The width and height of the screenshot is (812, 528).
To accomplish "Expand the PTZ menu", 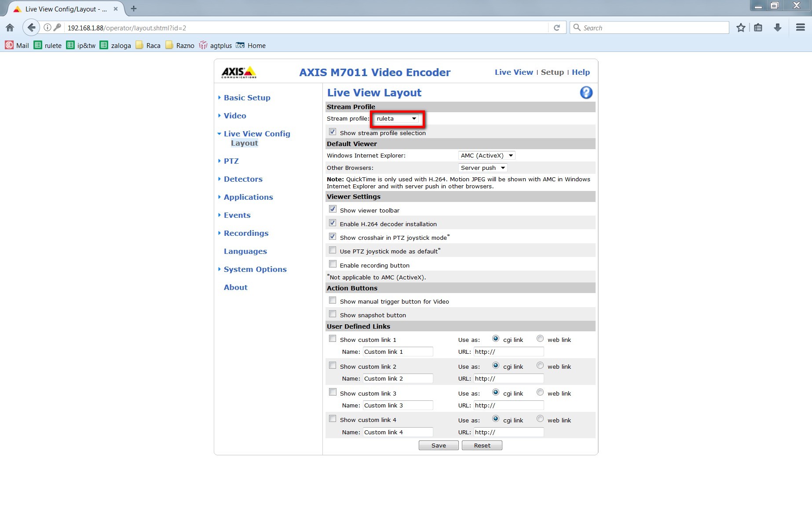I will click(231, 161).
